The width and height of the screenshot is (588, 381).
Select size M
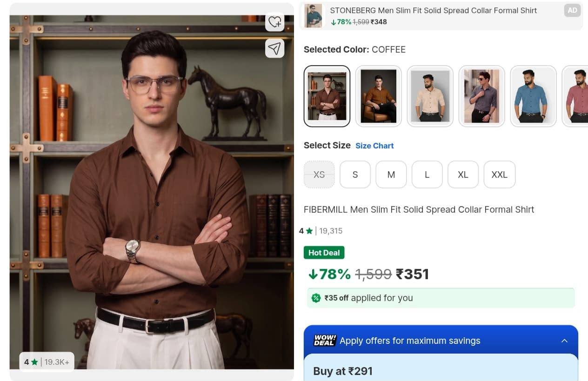click(x=391, y=174)
